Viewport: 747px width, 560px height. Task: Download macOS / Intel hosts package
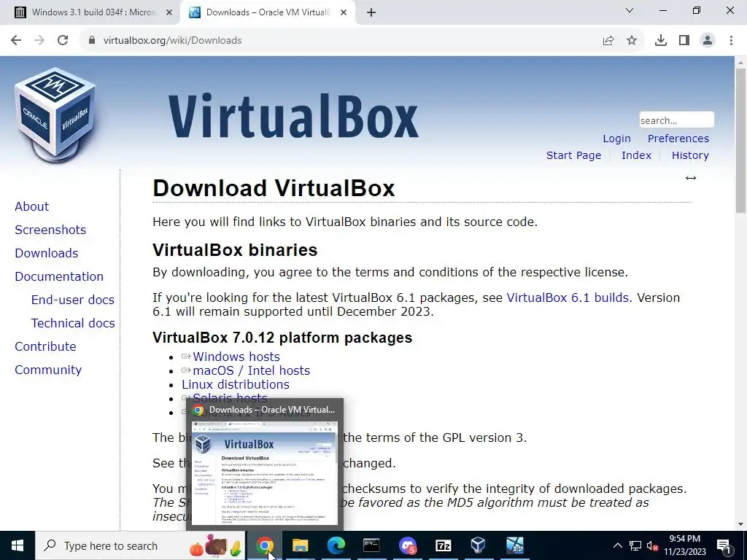pyautogui.click(x=251, y=370)
